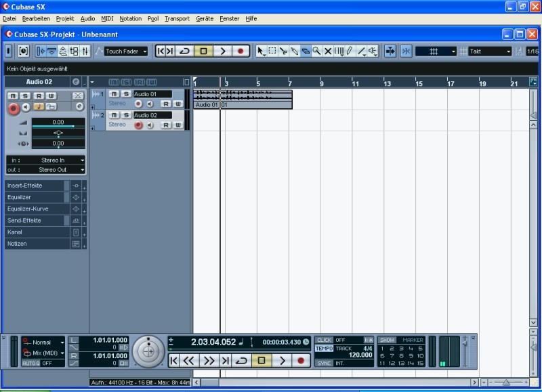The width and height of the screenshot is (542, 392).
Task: Open channel settings 'e' next to Audio 02 header
Action: point(76,82)
